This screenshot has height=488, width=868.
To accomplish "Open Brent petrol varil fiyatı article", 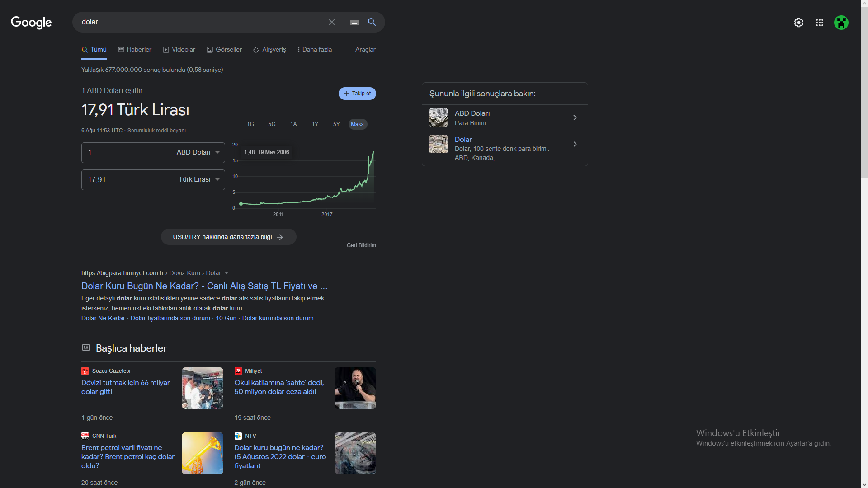I will (128, 457).
